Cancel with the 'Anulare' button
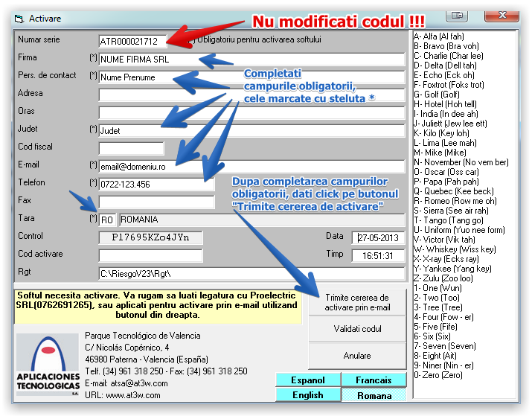The image size is (532, 419). [x=357, y=356]
